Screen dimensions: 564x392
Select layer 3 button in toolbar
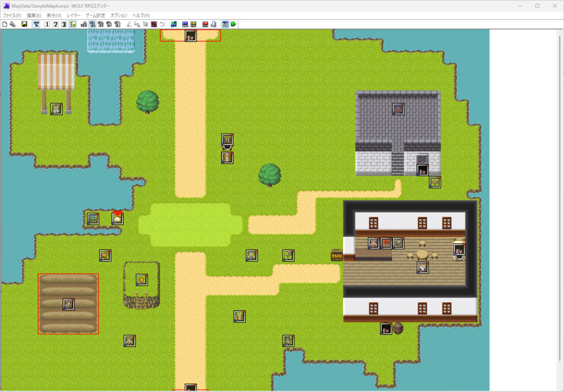click(64, 24)
